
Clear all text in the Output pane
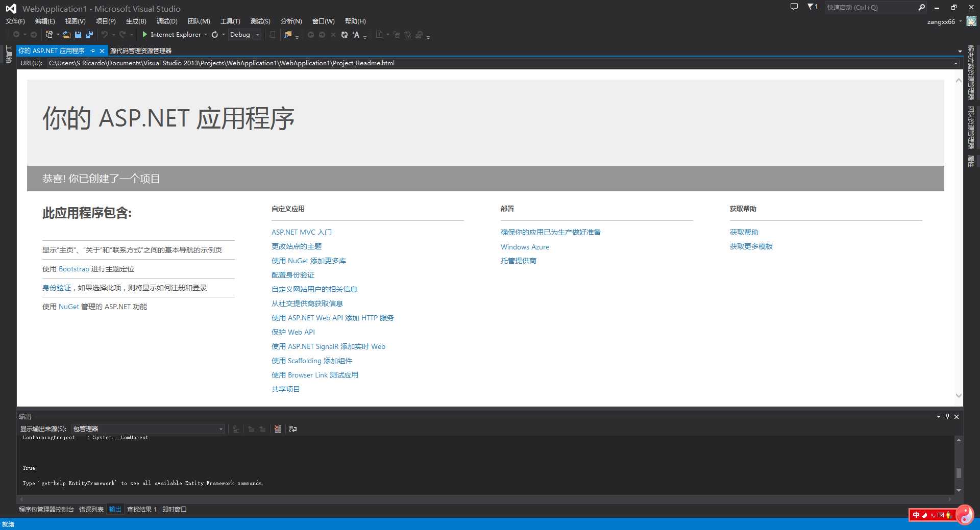278,429
